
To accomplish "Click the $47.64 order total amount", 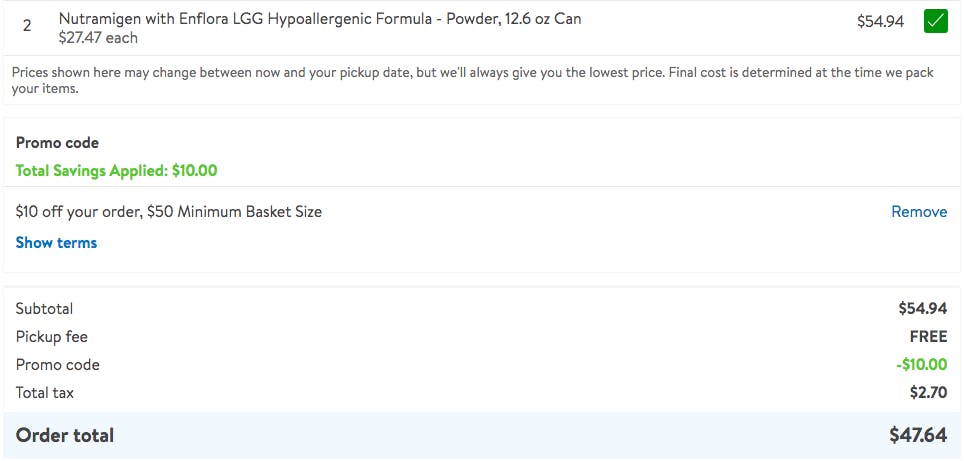I will tap(918, 435).
